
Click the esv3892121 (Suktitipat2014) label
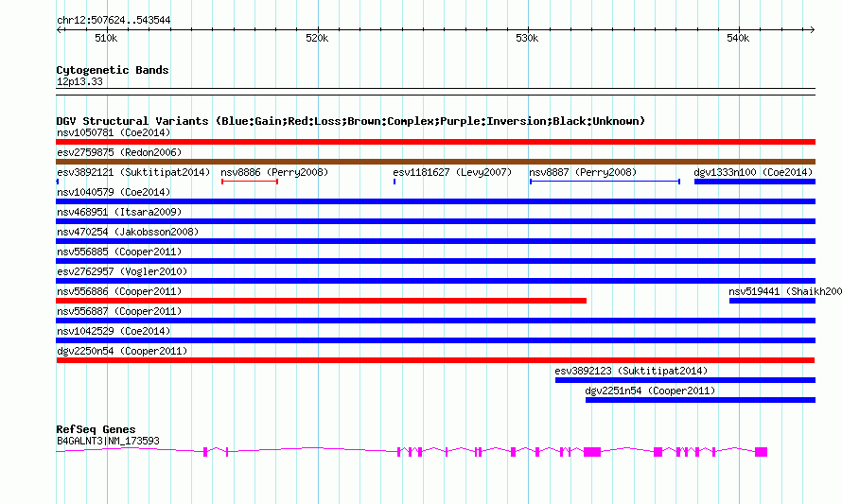(133, 172)
